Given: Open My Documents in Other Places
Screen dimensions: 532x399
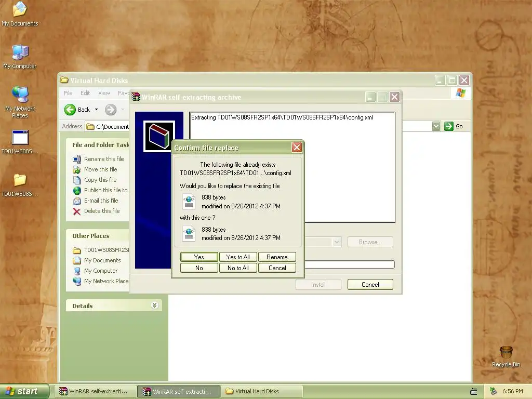Looking at the screenshot, I should click(102, 260).
